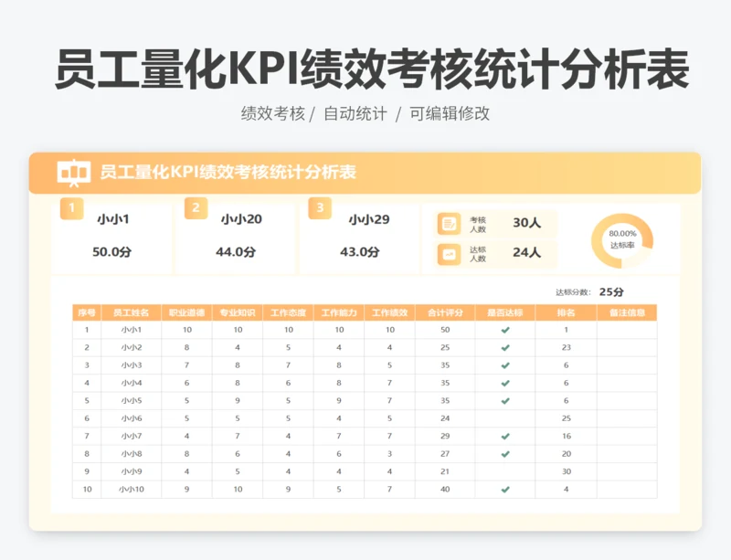Click the green checkmark in 小小8 row
This screenshot has height=560, width=731.
tap(505, 454)
